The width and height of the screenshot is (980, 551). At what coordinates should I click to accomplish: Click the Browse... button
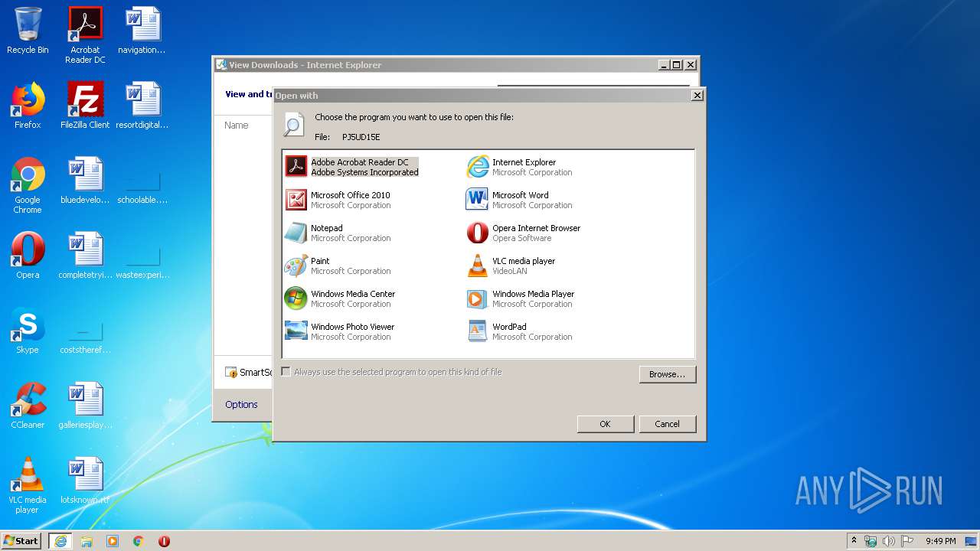click(667, 374)
